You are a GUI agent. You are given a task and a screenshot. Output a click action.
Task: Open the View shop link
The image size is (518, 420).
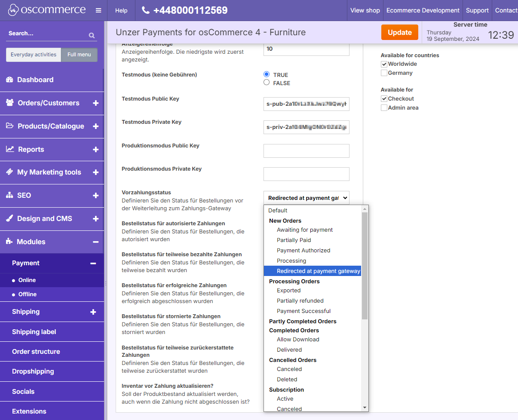[x=365, y=10]
